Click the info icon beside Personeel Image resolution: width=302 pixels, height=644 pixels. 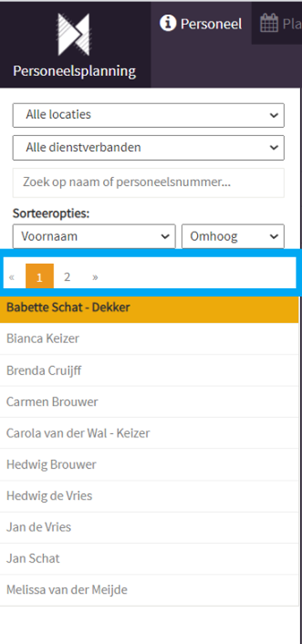[167, 23]
